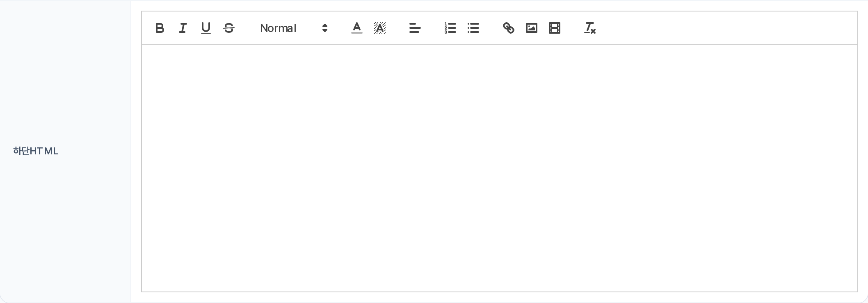Open the text background color picker

click(380, 28)
